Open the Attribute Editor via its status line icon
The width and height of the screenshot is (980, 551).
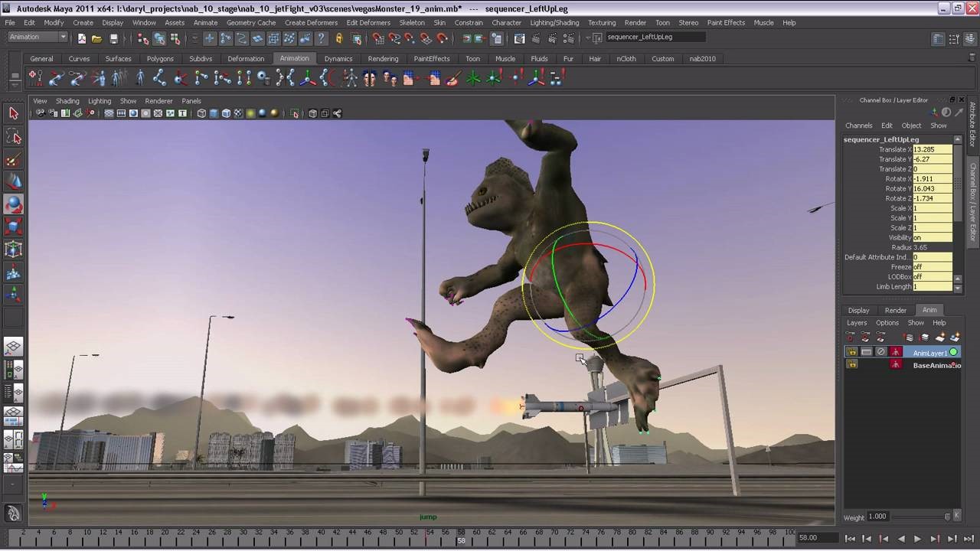937,37
